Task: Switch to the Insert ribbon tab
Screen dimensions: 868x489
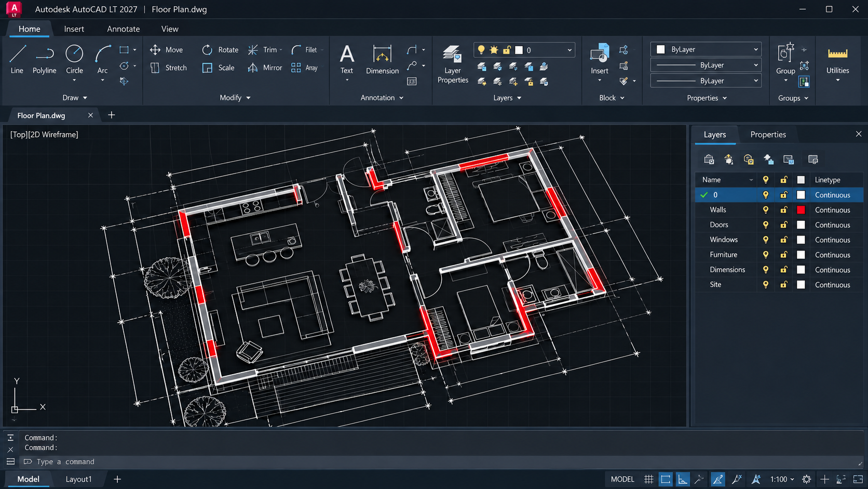Action: [74, 29]
